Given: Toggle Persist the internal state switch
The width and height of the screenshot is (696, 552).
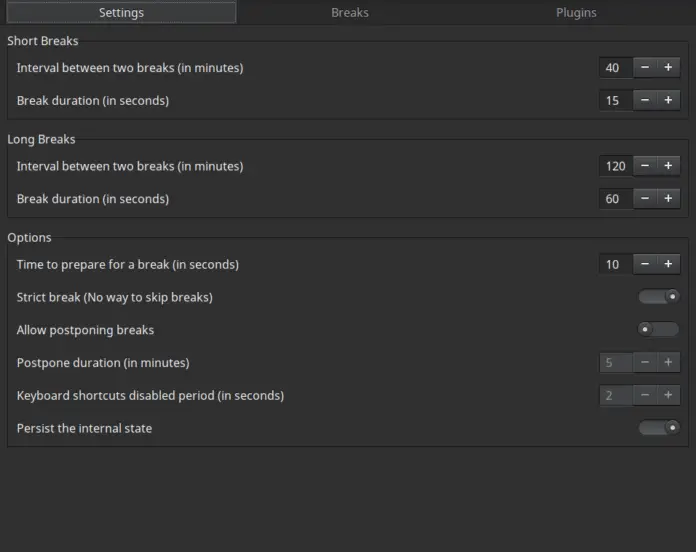Looking at the screenshot, I should [659, 428].
